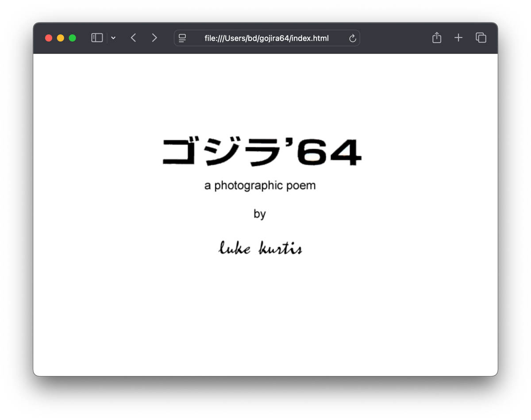531x420 pixels.
Task: Enter full screen with green button
Action: pyautogui.click(x=73, y=38)
